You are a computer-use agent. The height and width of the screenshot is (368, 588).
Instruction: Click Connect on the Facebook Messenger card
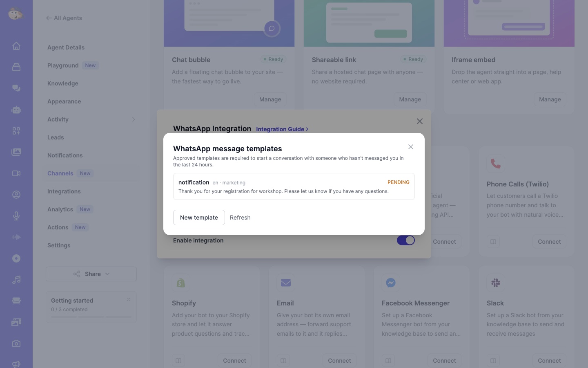444,361
